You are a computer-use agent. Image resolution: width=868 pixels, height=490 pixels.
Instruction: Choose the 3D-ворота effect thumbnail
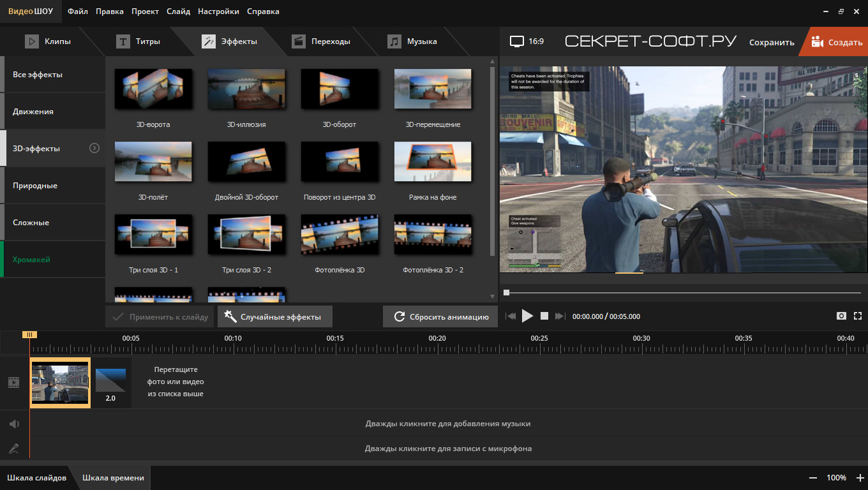click(x=153, y=89)
